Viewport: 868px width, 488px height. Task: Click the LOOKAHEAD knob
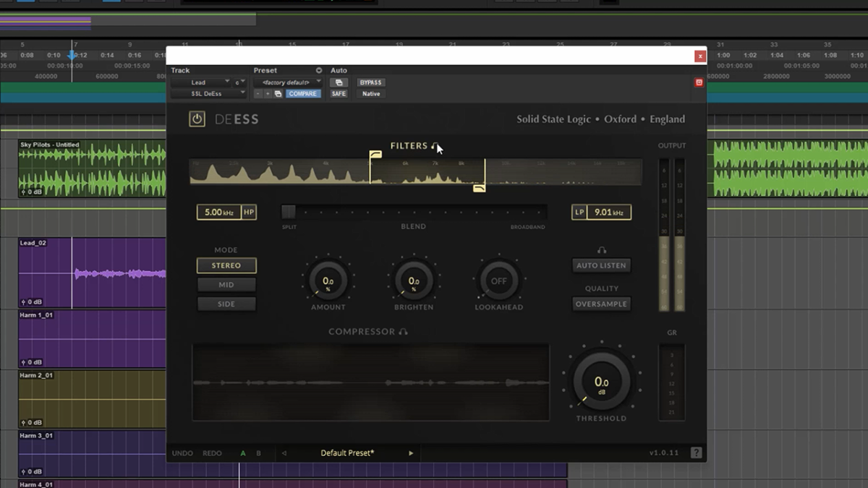499,281
